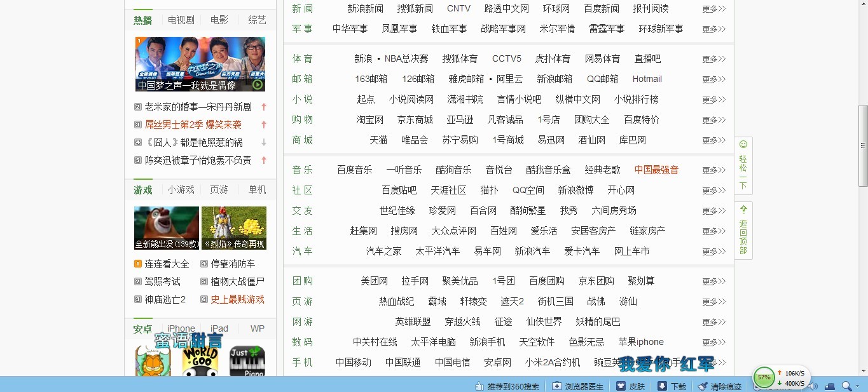Expand 更多 in the 新闻 row
Screen dimensions: 868x392
click(x=714, y=9)
